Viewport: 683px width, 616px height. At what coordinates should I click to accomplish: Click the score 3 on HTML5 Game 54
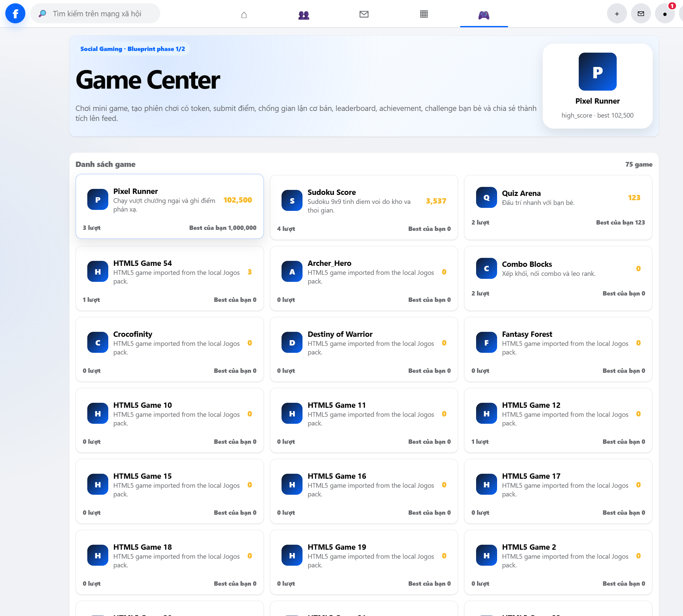click(x=250, y=272)
